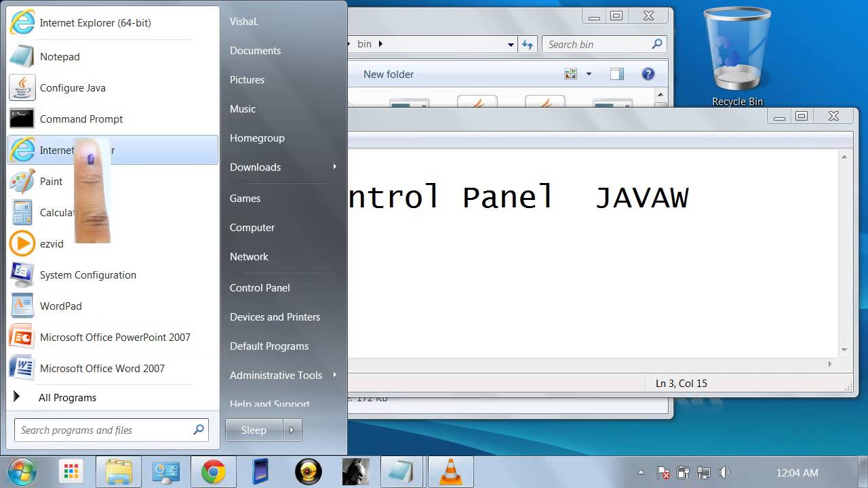The image size is (868, 488).
Task: Click the network tray icon
Action: click(x=704, y=473)
